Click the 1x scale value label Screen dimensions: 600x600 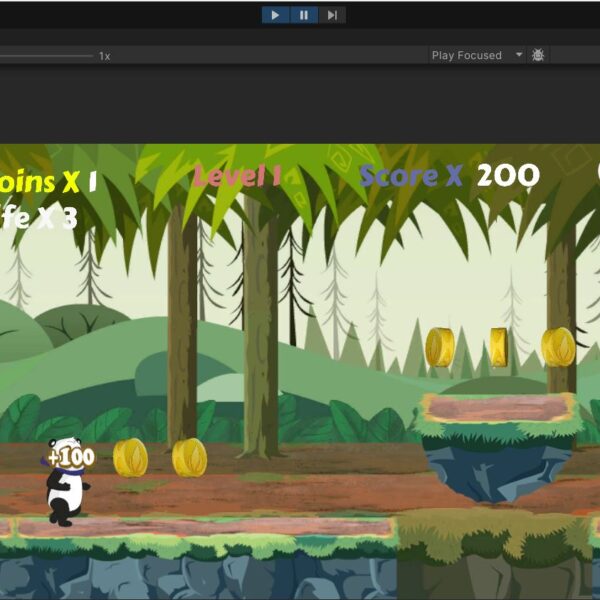click(x=104, y=56)
